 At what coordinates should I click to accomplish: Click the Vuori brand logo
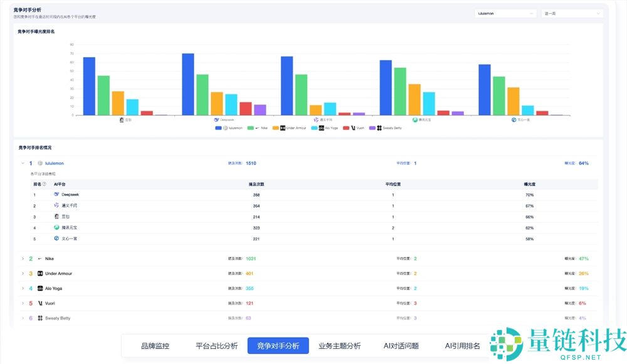click(x=40, y=303)
